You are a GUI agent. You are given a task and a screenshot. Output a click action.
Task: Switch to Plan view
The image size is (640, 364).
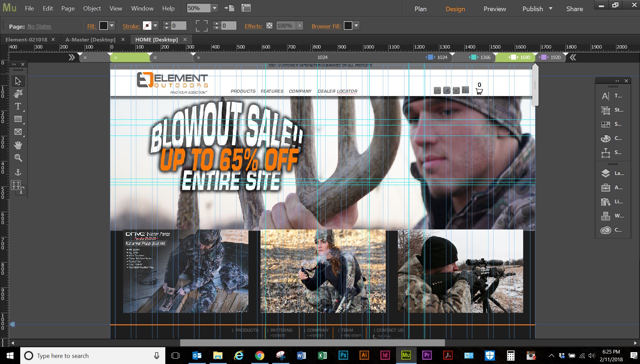[x=420, y=9]
